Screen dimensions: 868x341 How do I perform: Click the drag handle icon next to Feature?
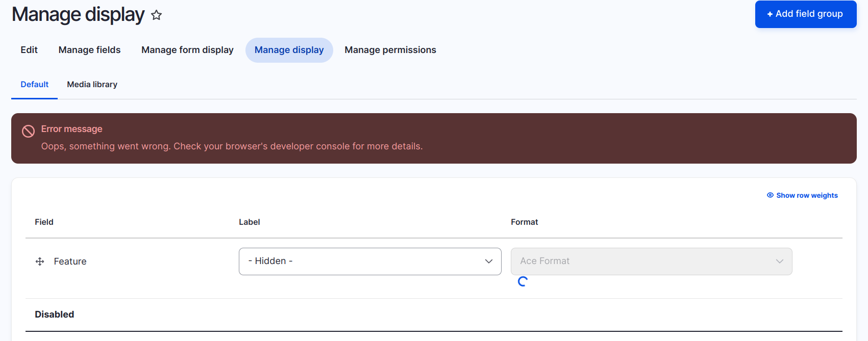click(39, 261)
